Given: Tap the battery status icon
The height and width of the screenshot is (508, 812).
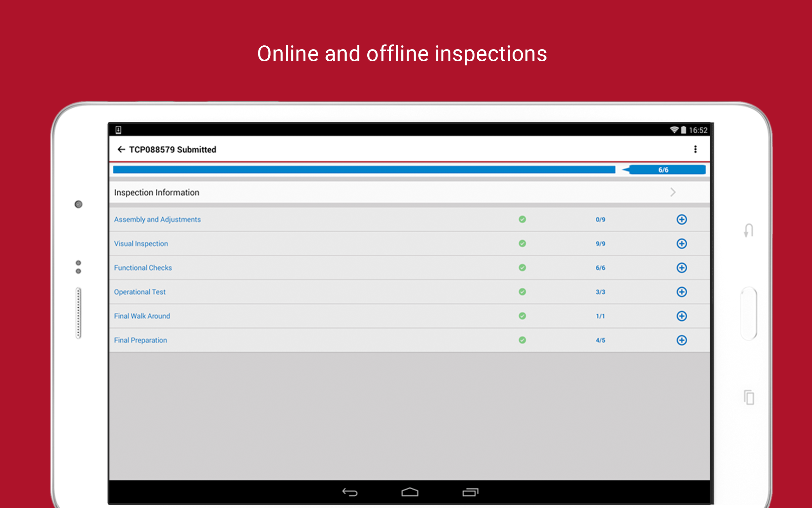Looking at the screenshot, I should (684, 130).
